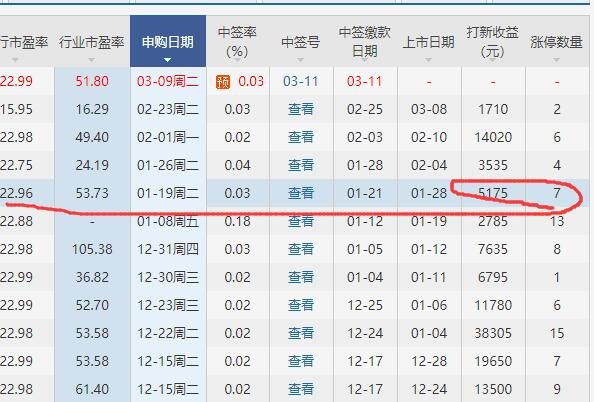Click the 01-06 上市日期 cell

tap(429, 305)
